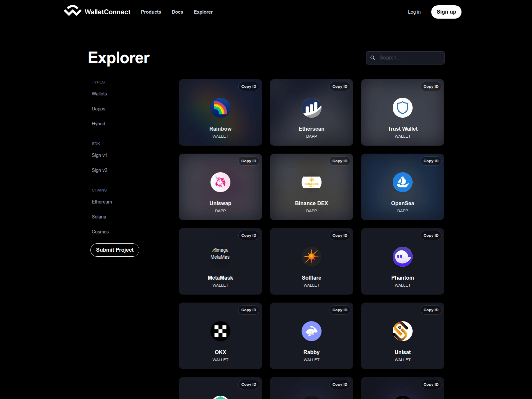Click the Submit Project button

[115, 250]
